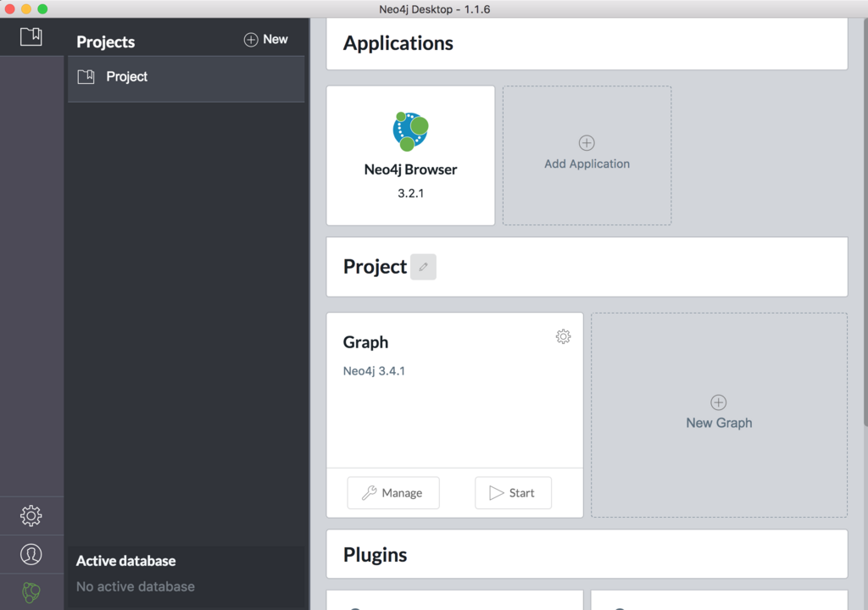The width and height of the screenshot is (868, 610).
Task: Click the Neo4j Browser logo icon
Action: coord(410,131)
